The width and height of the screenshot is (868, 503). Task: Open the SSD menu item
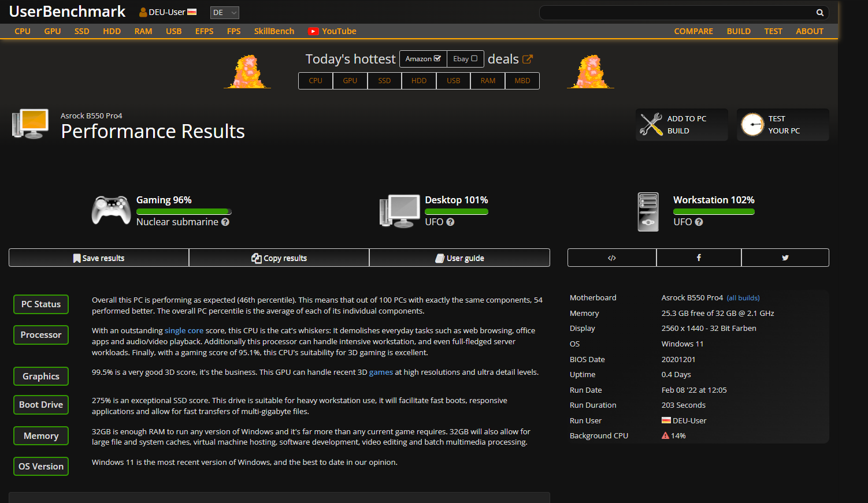(x=82, y=31)
